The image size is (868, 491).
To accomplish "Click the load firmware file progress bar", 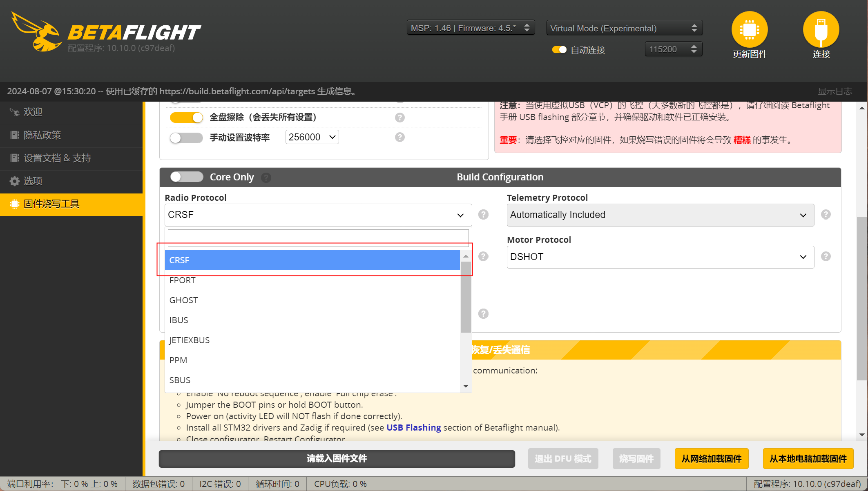I will pyautogui.click(x=337, y=459).
